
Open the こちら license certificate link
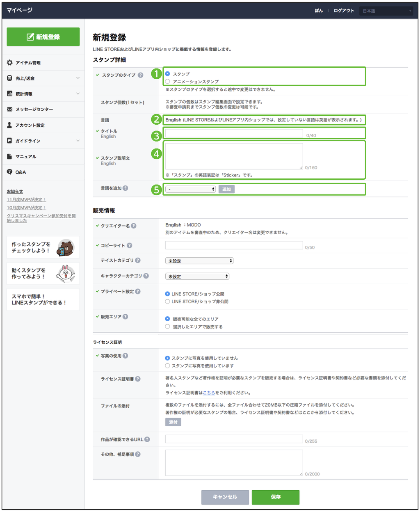click(209, 393)
